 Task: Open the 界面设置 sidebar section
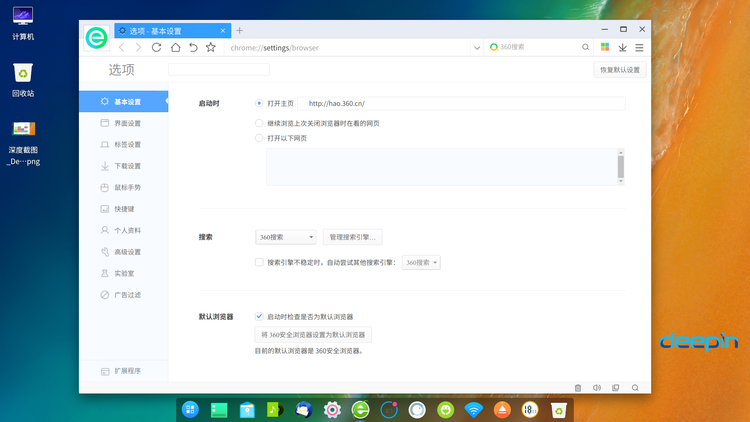(x=123, y=123)
